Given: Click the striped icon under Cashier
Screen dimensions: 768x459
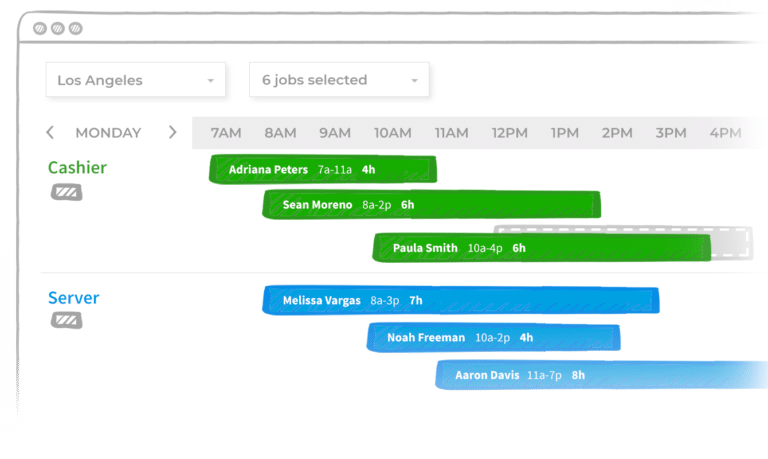Looking at the screenshot, I should point(67,192).
